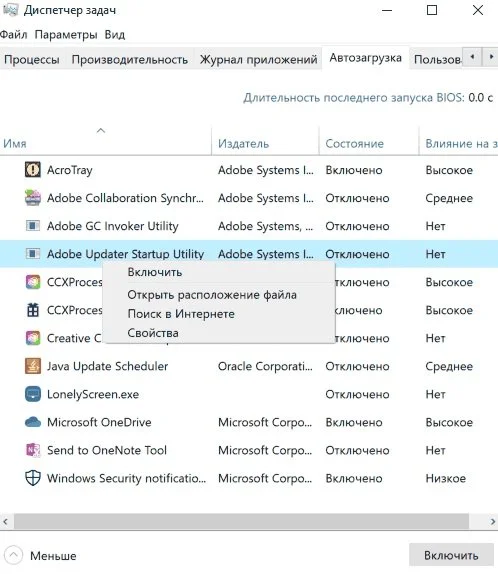Open the Производительность tab
This screenshot has height=574, width=498.
pos(130,59)
